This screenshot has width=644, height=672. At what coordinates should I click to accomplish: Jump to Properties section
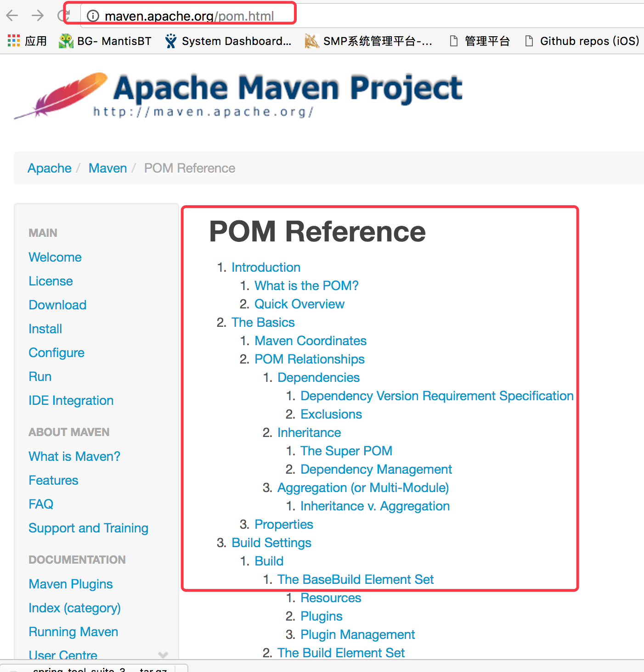click(x=284, y=524)
